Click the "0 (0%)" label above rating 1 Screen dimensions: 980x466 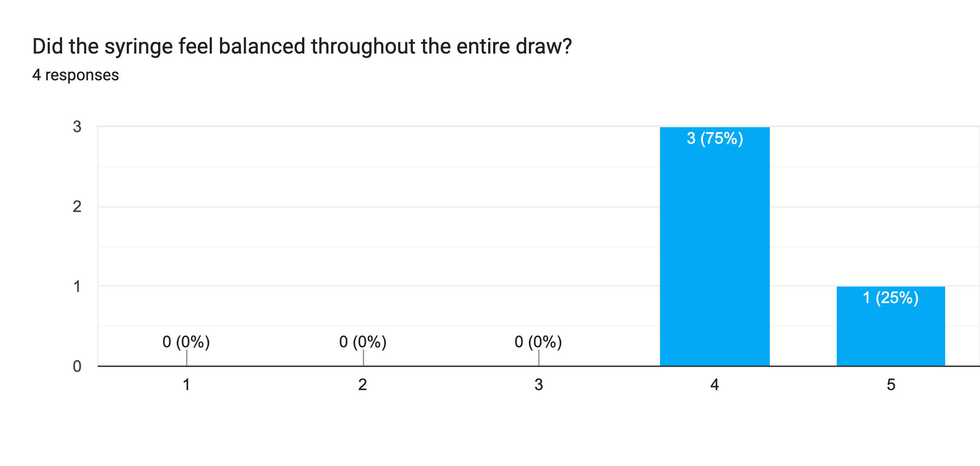(186, 342)
